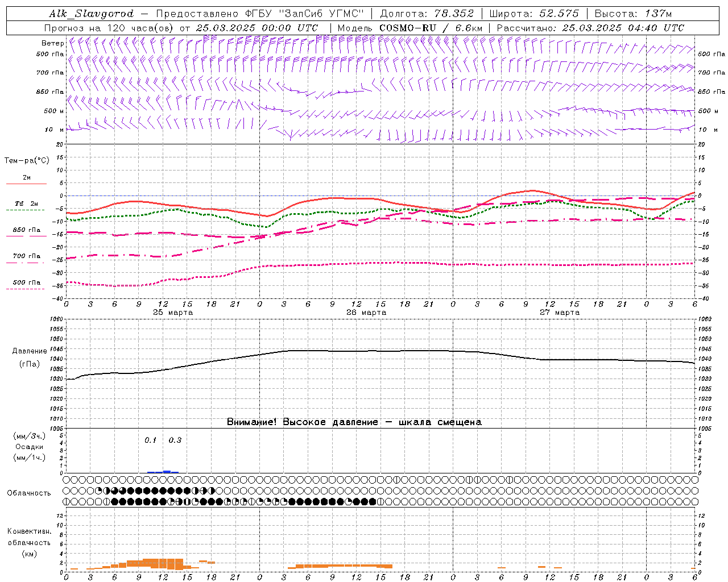
Task: Click the 26 марта date label
Action: pyautogui.click(x=366, y=312)
